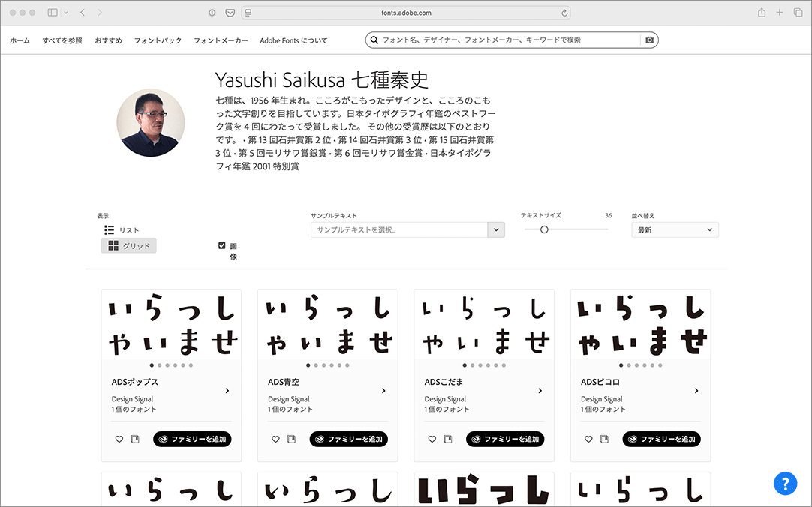
Task: Switch to リスト view
Action: 122,229
